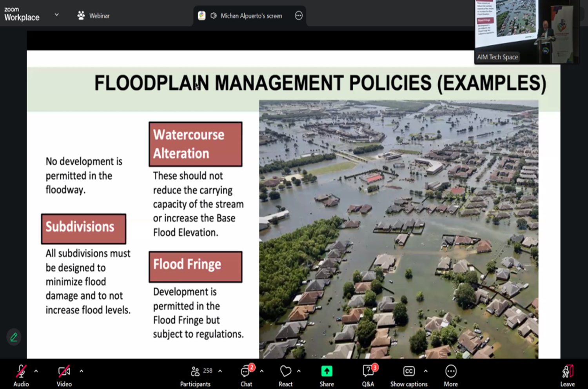The height and width of the screenshot is (389, 588).
Task: Enable Show captions
Action: point(408,371)
